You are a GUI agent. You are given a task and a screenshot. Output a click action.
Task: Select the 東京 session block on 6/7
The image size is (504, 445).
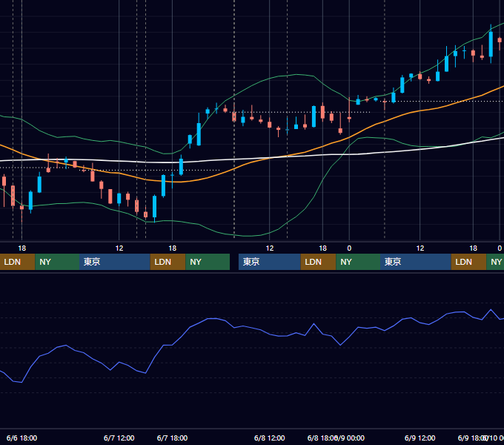[115, 262]
